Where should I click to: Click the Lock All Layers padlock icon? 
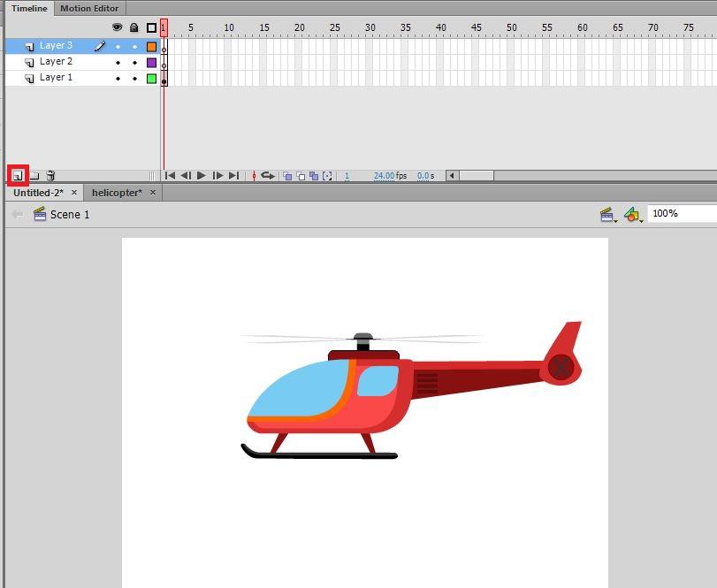click(134, 27)
